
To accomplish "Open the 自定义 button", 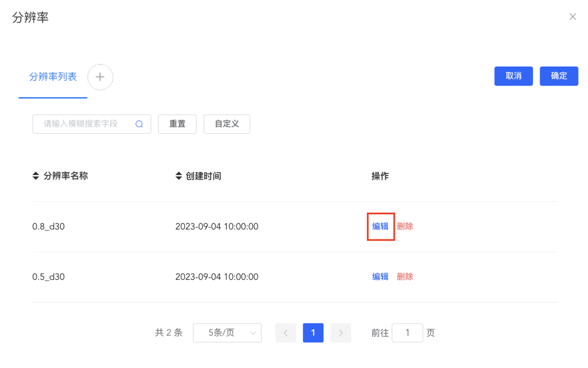I will [x=227, y=124].
